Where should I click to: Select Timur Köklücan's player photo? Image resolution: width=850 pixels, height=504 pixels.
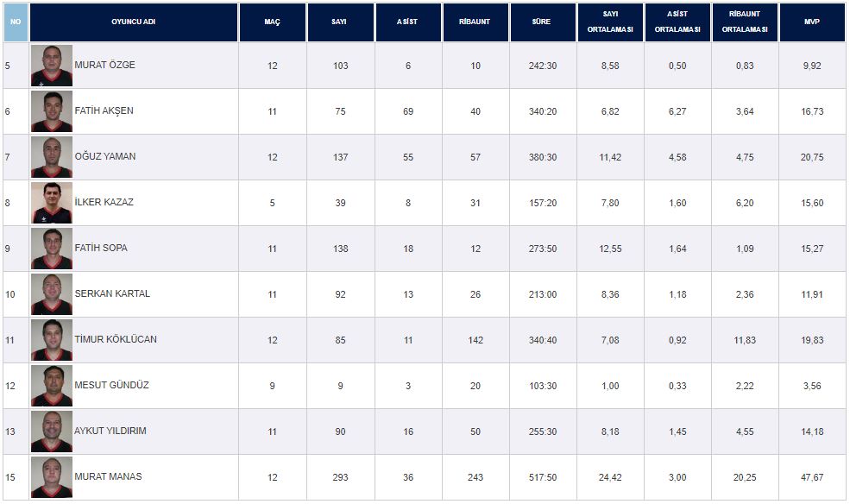tap(52, 340)
